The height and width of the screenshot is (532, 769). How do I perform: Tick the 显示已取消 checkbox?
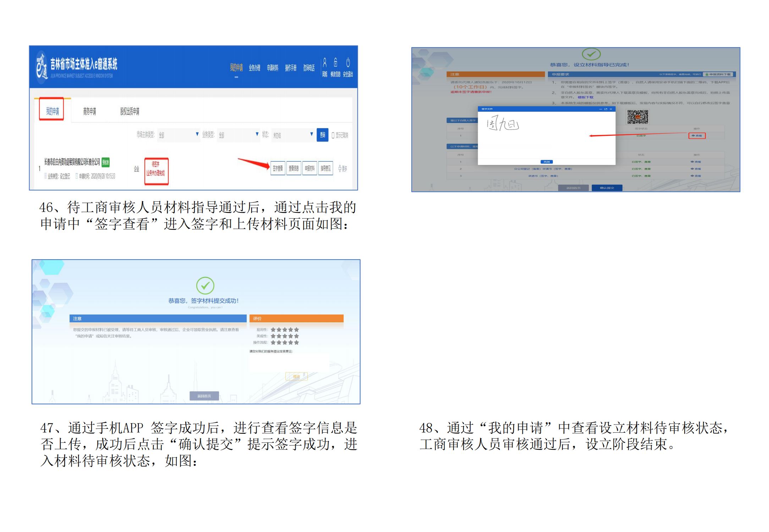[x=333, y=135]
